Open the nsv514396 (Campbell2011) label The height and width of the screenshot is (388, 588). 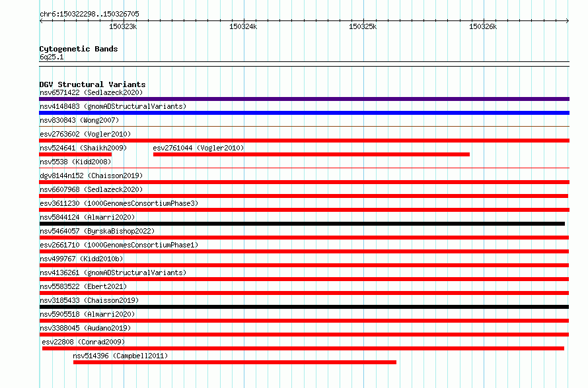pos(120,356)
